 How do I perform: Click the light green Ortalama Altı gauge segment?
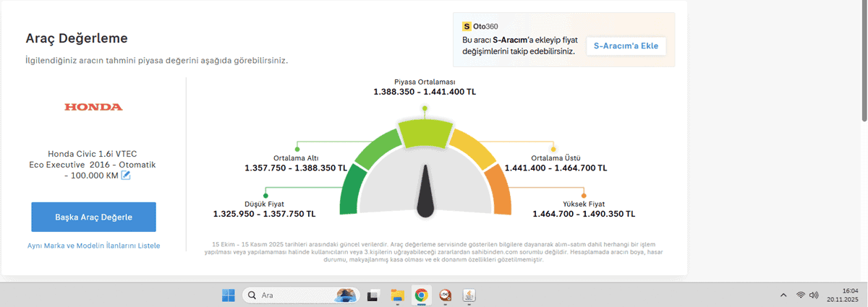(377, 150)
